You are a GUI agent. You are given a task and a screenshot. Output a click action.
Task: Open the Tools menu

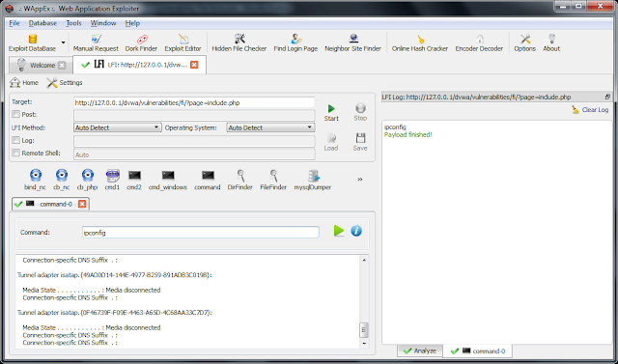point(73,23)
